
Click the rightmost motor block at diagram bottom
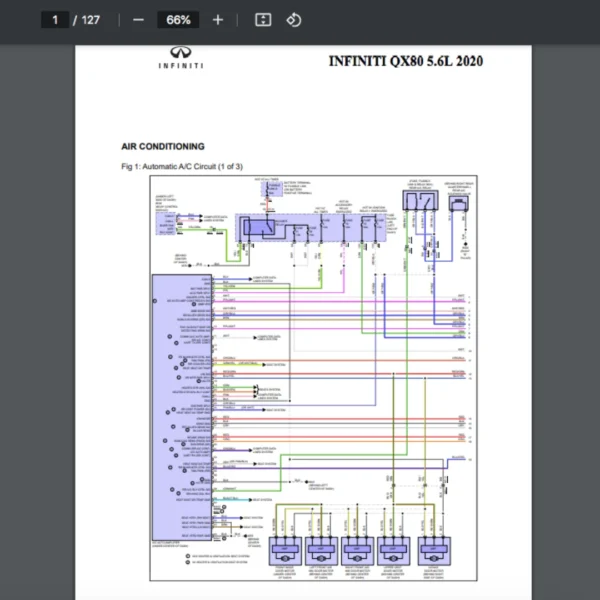coord(434,549)
